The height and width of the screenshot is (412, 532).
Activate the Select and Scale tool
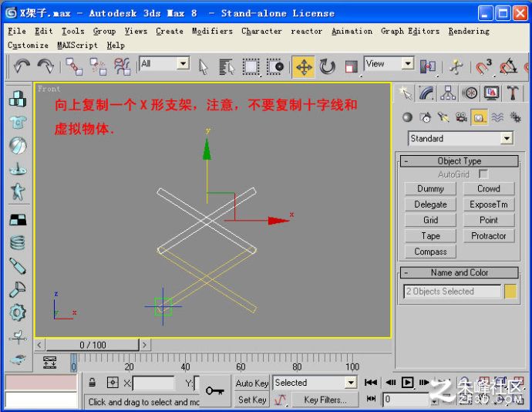point(351,66)
